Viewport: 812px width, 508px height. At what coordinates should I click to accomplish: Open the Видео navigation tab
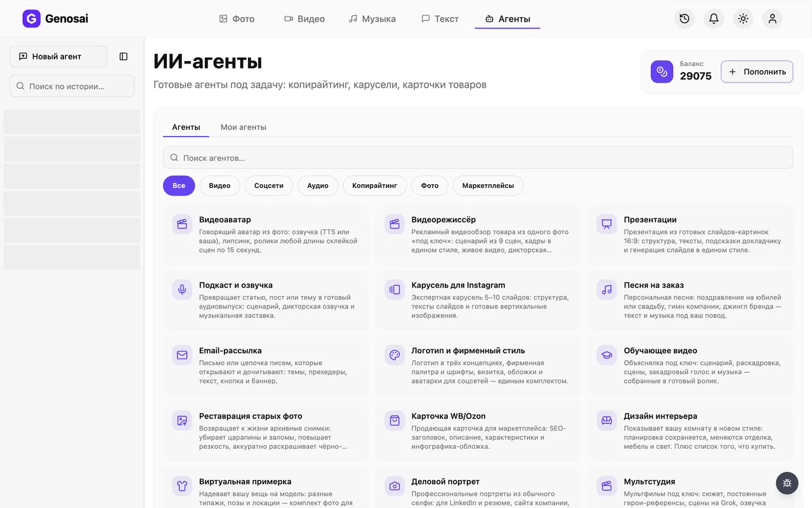tap(304, 19)
